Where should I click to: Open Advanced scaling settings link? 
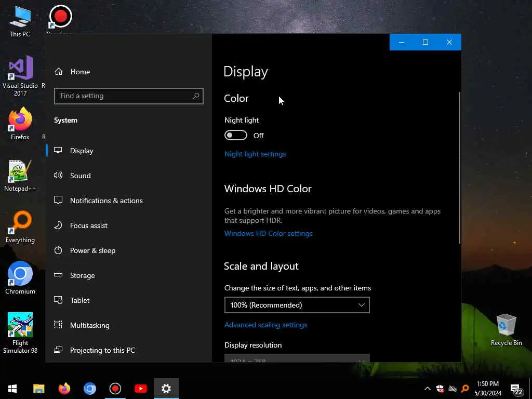click(x=265, y=325)
